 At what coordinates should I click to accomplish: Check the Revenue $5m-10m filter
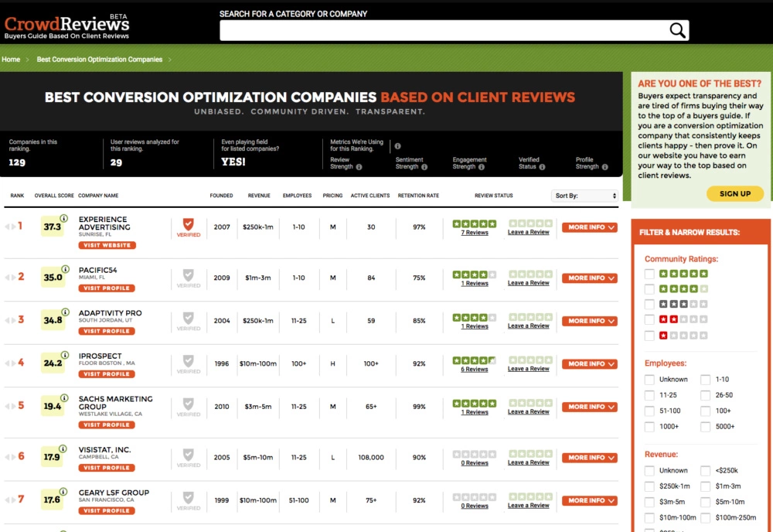[x=706, y=502]
